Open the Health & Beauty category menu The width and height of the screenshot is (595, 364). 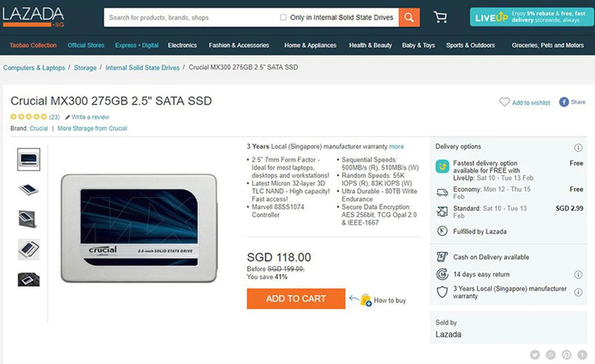[370, 45]
